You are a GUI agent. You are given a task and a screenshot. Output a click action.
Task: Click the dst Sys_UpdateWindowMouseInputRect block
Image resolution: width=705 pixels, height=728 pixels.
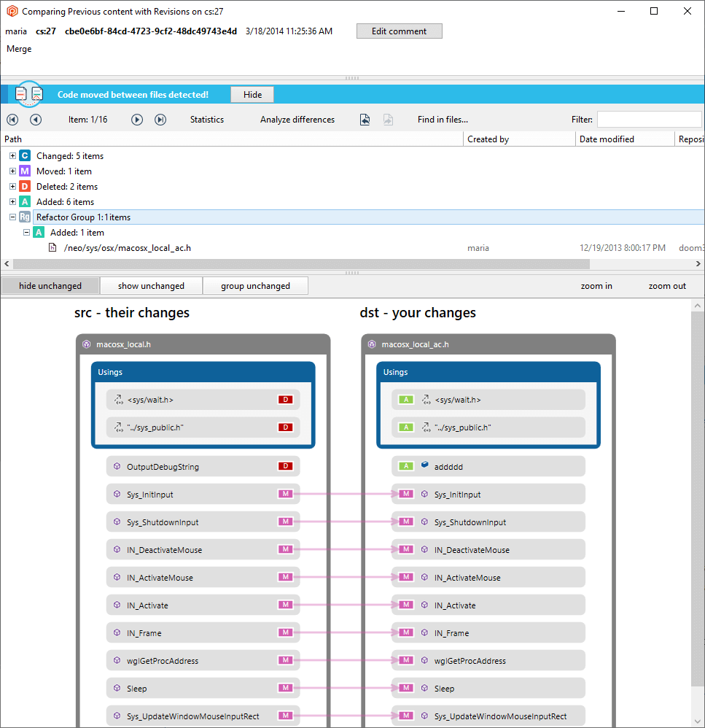click(x=488, y=716)
